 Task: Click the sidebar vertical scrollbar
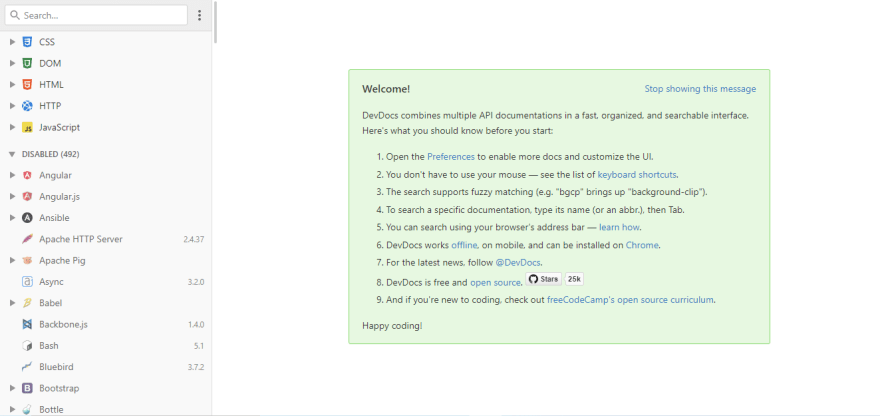(216, 22)
